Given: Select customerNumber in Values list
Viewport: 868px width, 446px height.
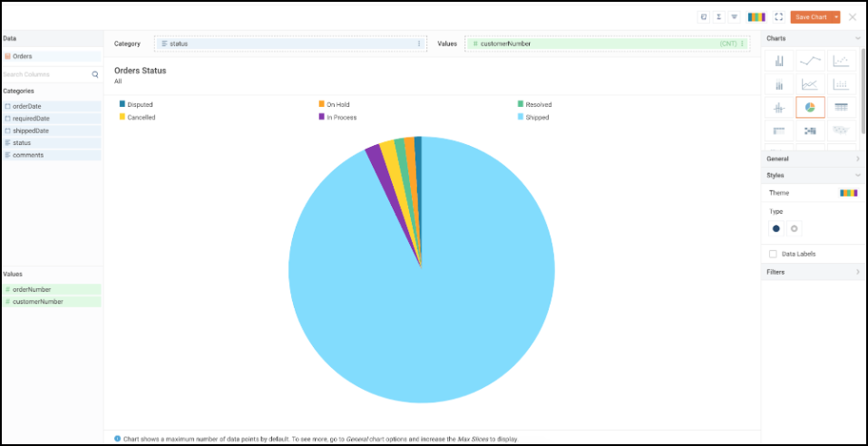Looking at the screenshot, I should coord(52,302).
